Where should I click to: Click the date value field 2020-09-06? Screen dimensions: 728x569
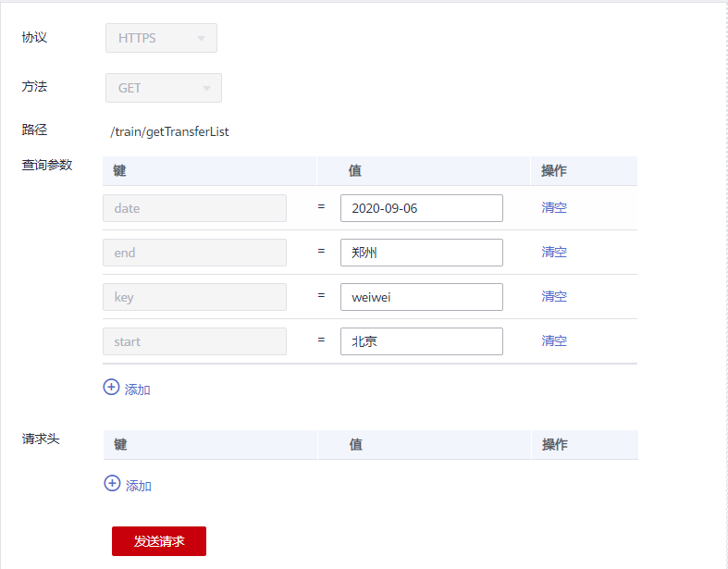(422, 208)
